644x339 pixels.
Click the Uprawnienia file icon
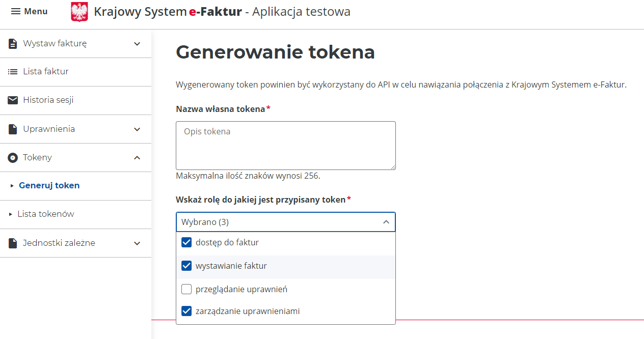13,129
